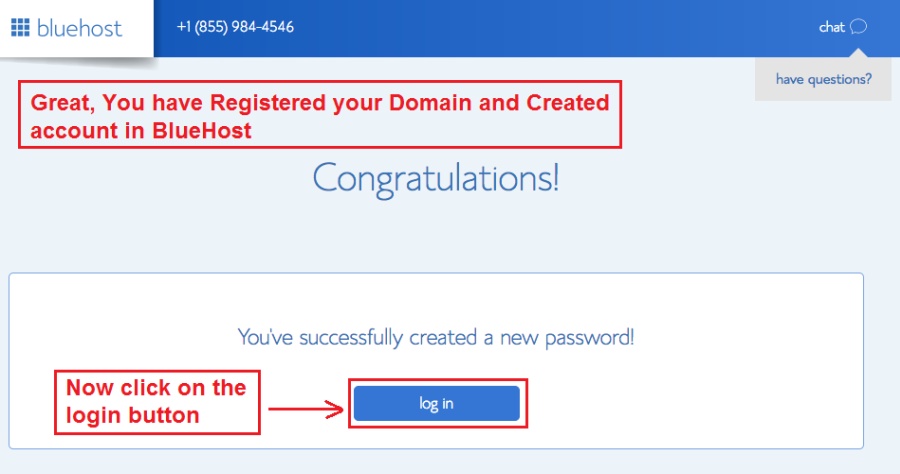Click the "Now click on the login button" note
The height and width of the screenshot is (474, 900).
(157, 402)
